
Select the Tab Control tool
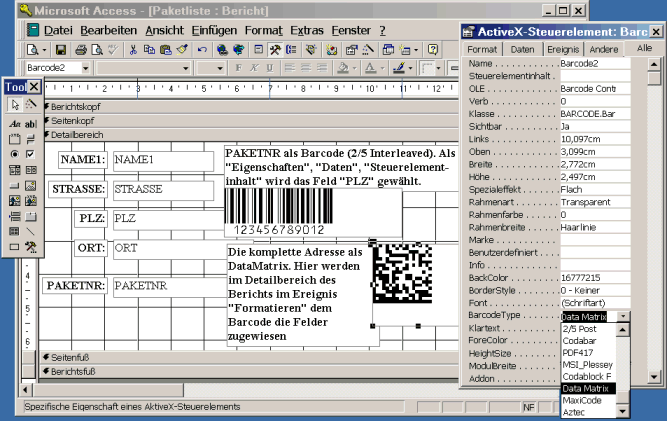pos(31,216)
